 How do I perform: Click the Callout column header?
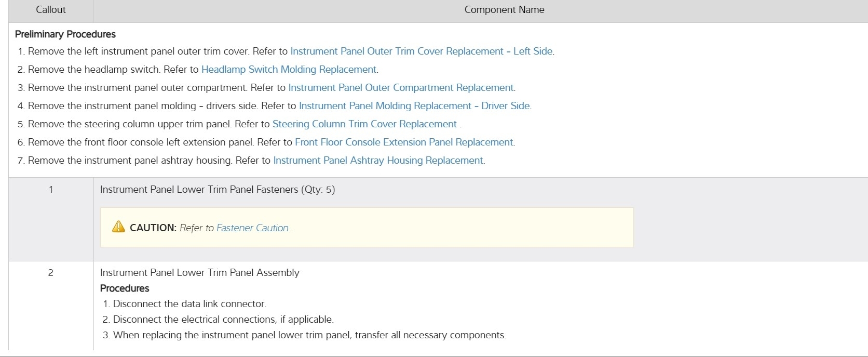pos(51,10)
